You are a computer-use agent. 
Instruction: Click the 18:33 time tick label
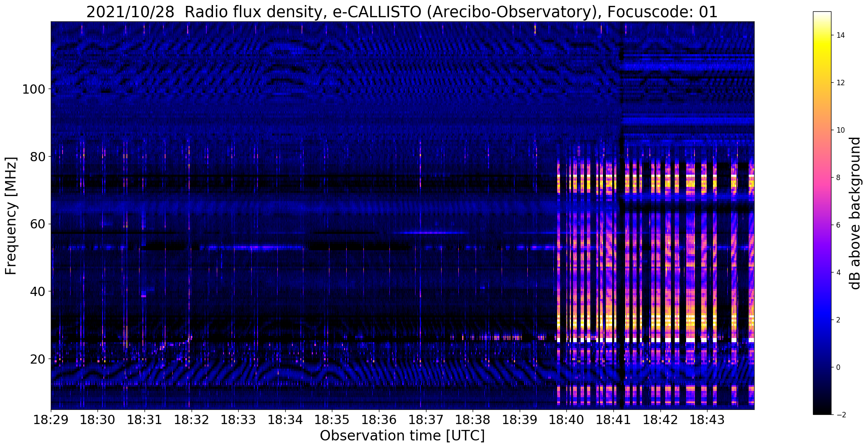tap(239, 420)
